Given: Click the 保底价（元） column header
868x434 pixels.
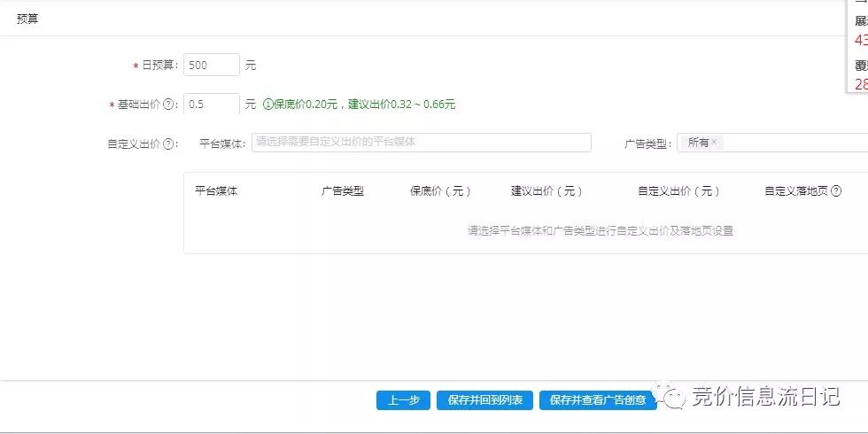Looking at the screenshot, I should [441, 191].
